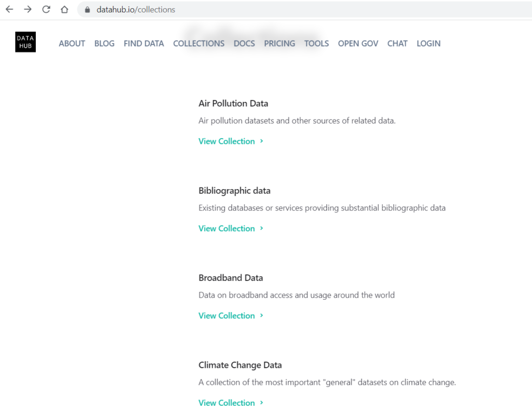Click the chevron beside Broadband Data's View Collection
532x414 pixels.
pos(261,315)
